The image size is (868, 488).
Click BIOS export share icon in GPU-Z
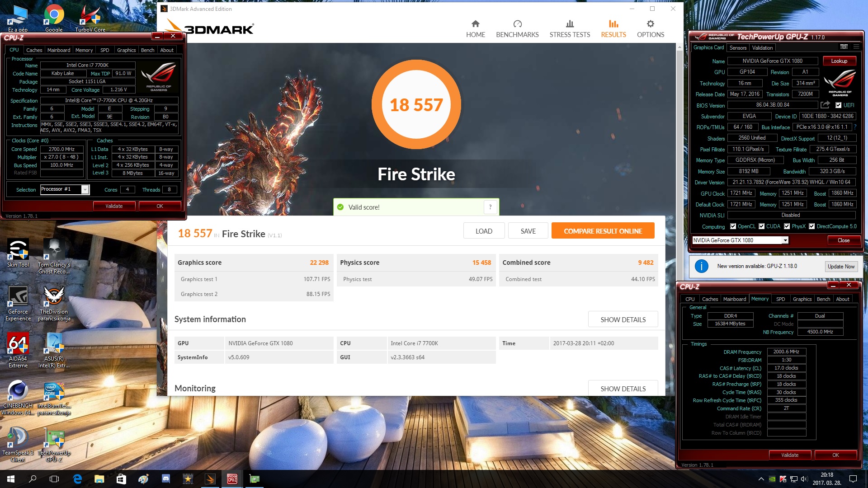click(825, 105)
